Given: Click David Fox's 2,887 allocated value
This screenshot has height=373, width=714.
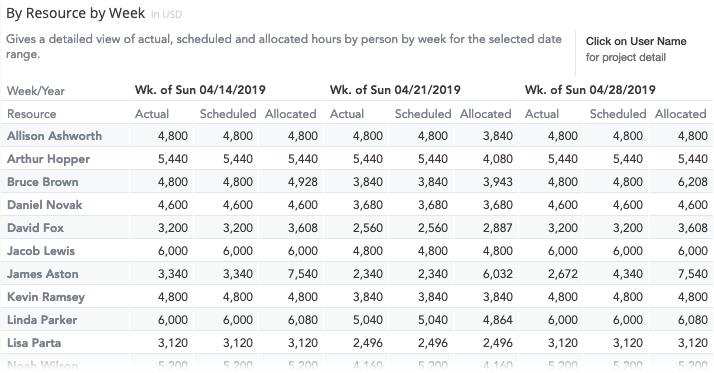Looking at the screenshot, I should pos(498,228).
